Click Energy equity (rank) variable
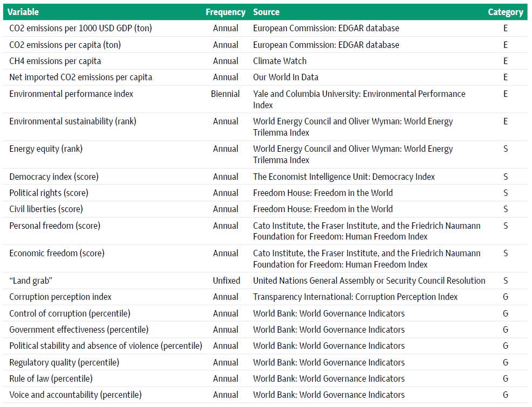 [46, 149]
